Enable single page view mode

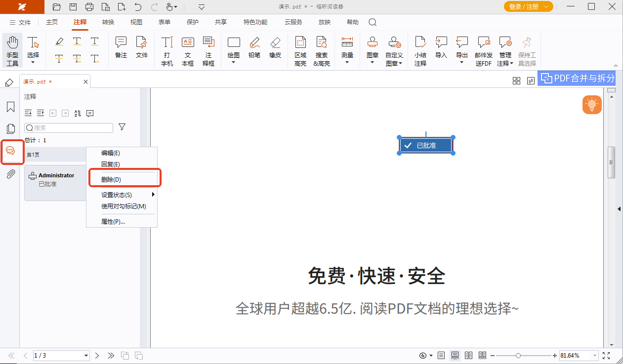pos(441,356)
